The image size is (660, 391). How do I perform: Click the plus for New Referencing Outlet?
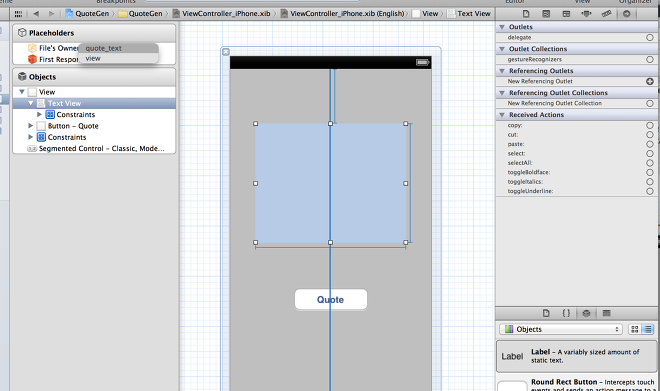(650, 81)
